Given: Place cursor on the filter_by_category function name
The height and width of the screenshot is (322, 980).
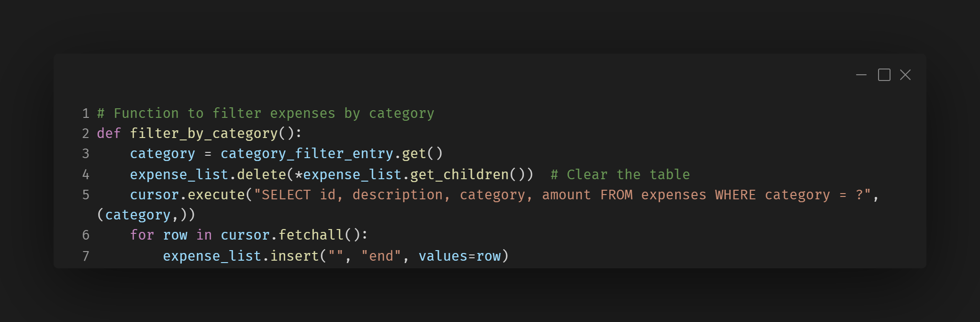Looking at the screenshot, I should pos(204,134).
